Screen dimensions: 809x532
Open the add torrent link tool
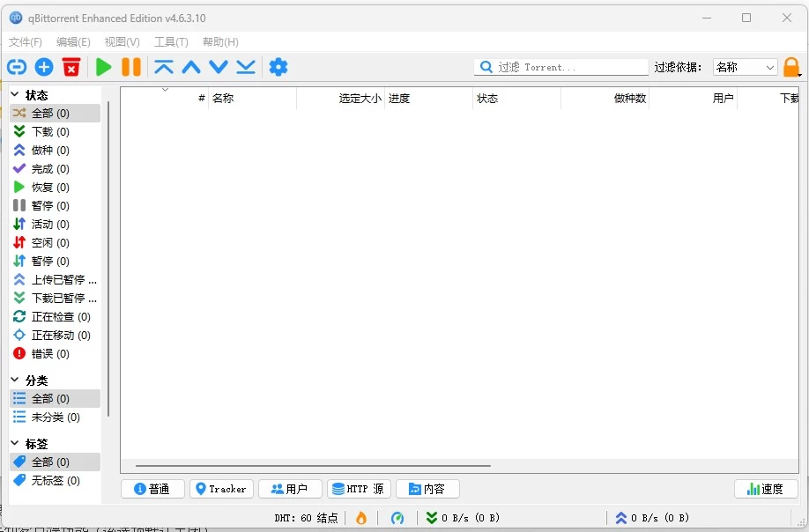coord(16,66)
